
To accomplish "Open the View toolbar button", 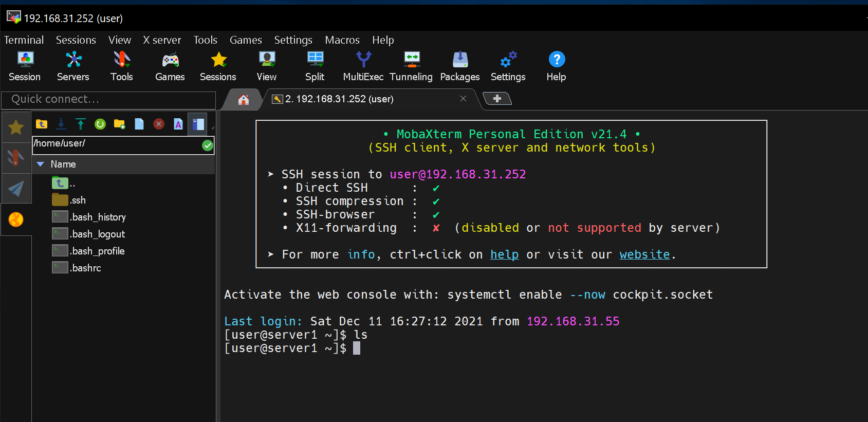I will coord(267,66).
